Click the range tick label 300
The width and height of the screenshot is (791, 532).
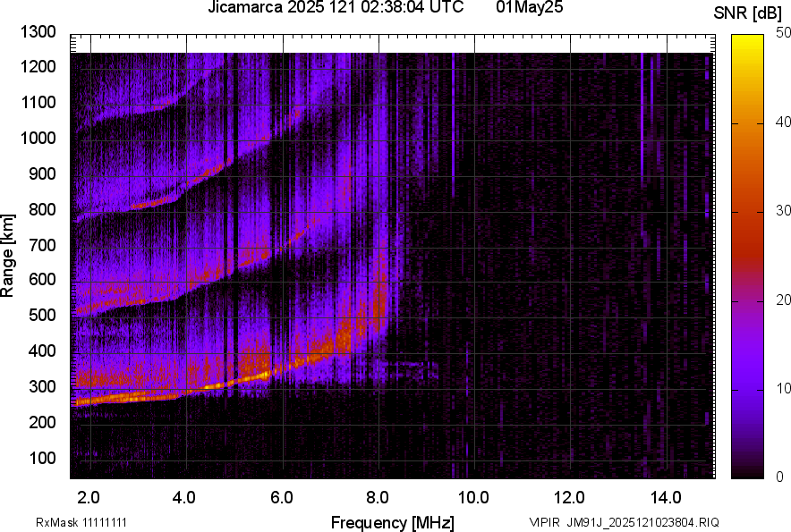(x=42, y=386)
